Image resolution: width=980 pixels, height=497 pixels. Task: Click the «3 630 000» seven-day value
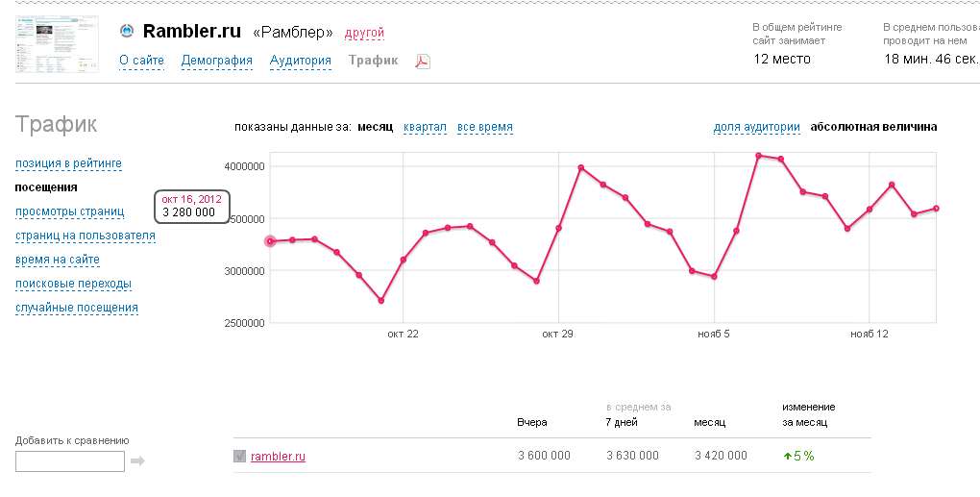tap(632, 456)
